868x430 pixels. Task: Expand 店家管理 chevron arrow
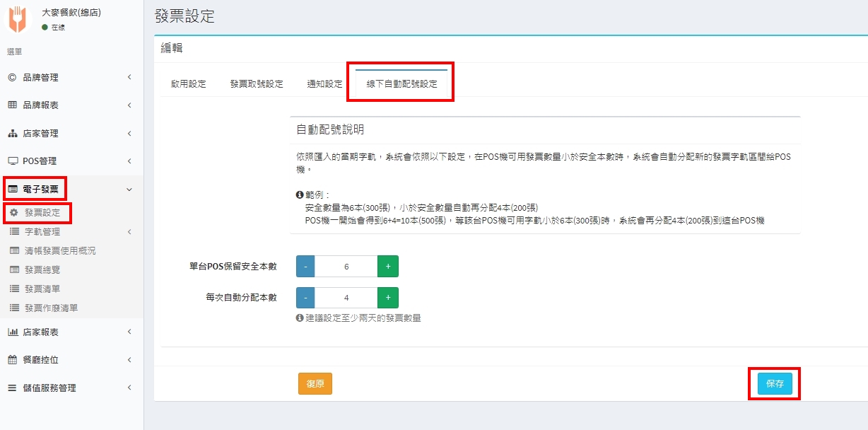coord(129,133)
